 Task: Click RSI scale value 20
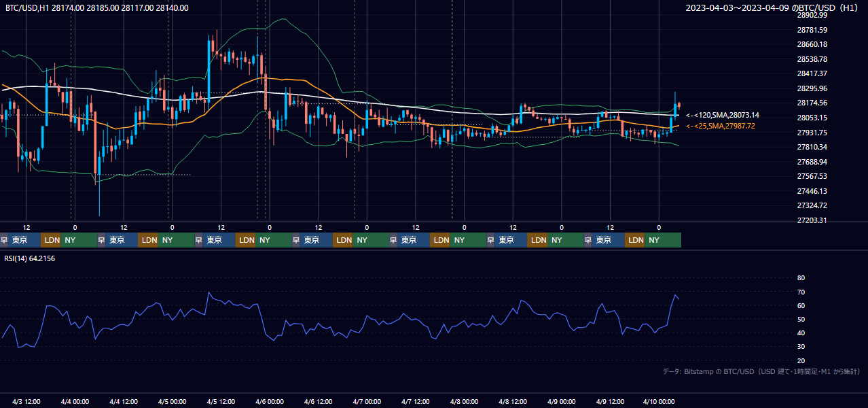pyautogui.click(x=801, y=360)
